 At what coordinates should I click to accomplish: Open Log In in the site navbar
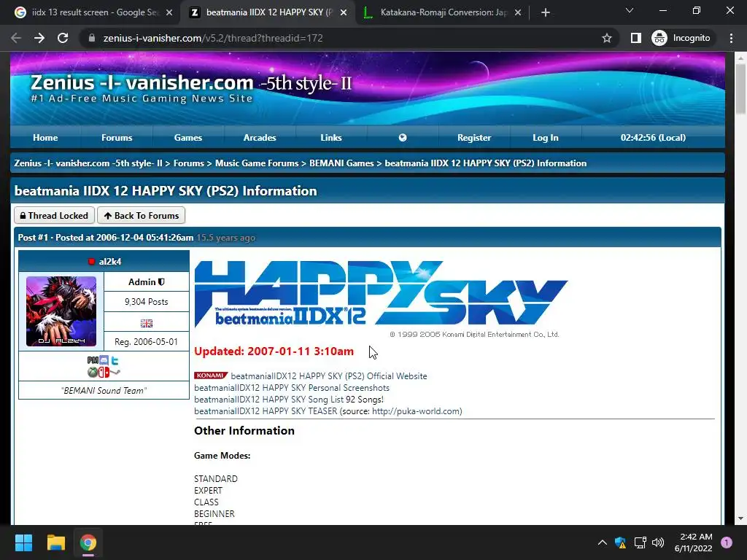pos(546,138)
